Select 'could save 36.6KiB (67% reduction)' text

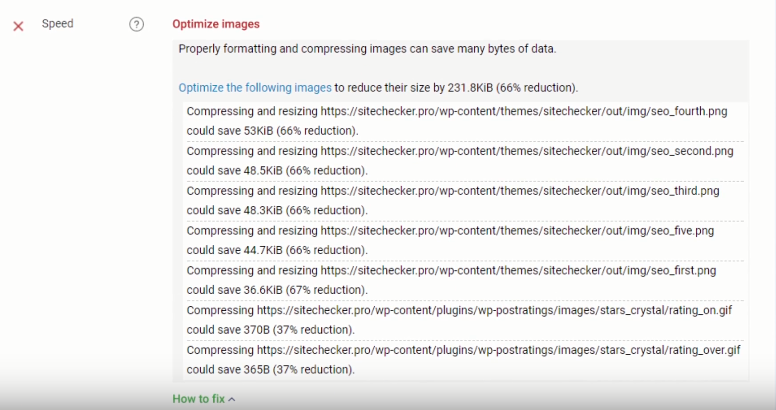[x=277, y=290]
